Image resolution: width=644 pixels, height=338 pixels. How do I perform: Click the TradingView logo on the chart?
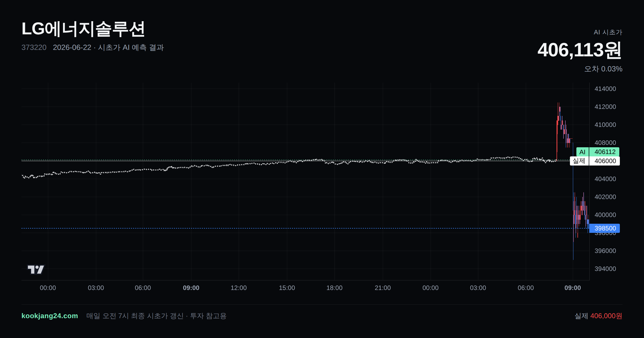(x=36, y=269)
